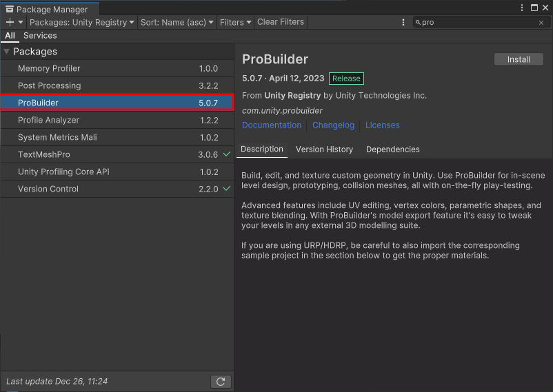Select ProBuilder package row

click(x=117, y=103)
